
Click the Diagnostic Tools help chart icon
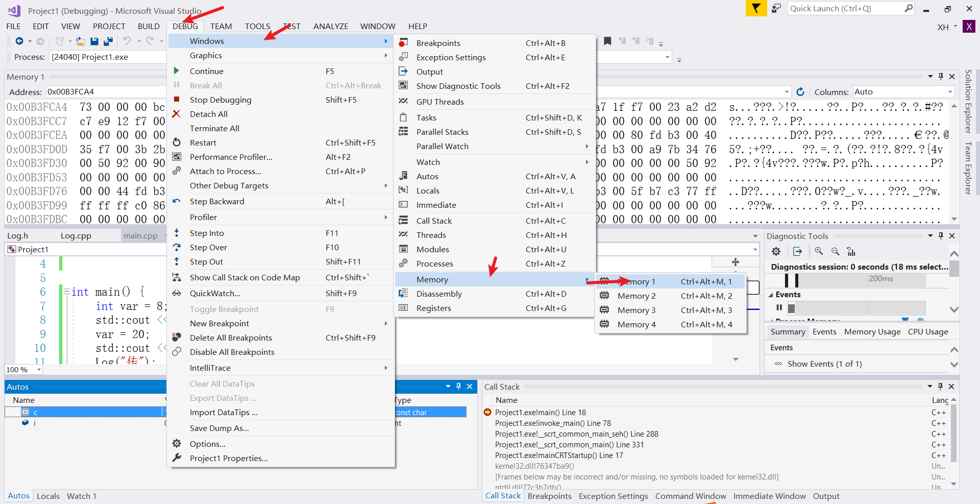click(851, 251)
